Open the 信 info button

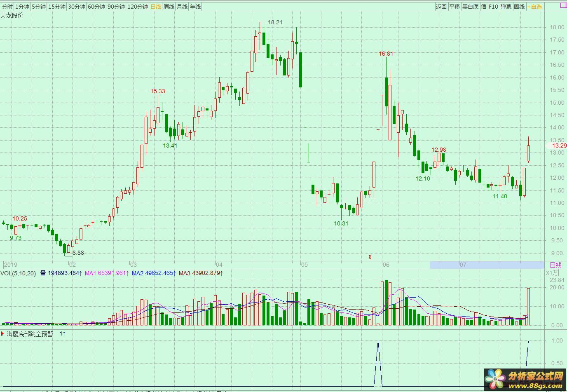(484, 7)
